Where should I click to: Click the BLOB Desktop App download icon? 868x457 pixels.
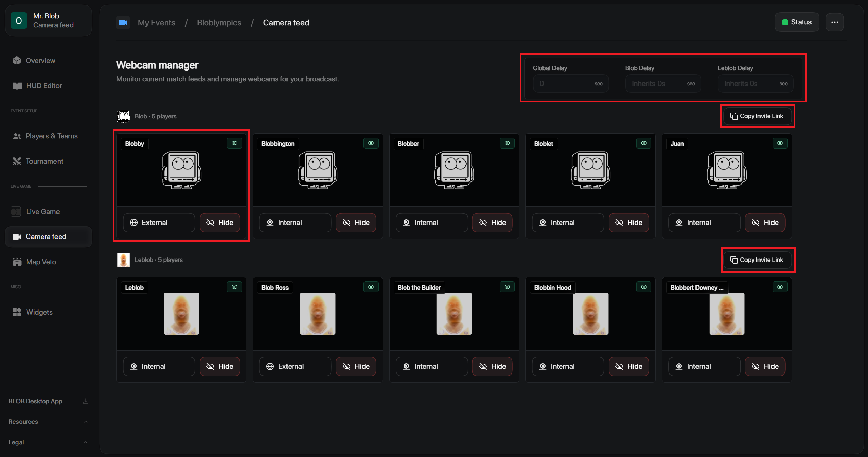pyautogui.click(x=86, y=401)
